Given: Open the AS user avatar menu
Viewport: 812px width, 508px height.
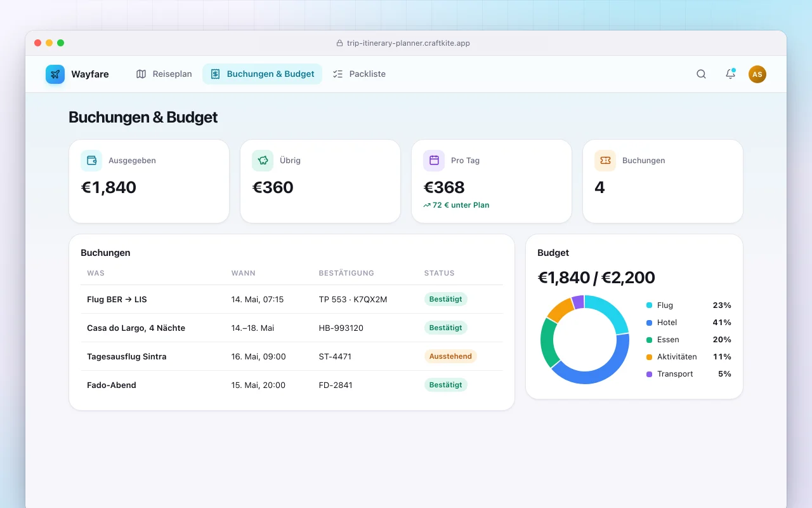Looking at the screenshot, I should click(757, 74).
